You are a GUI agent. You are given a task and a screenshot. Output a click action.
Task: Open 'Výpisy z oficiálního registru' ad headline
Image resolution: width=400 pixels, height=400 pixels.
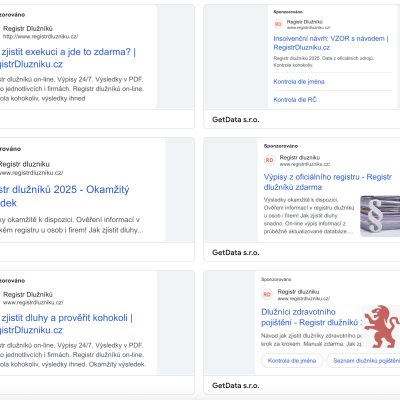tap(328, 182)
